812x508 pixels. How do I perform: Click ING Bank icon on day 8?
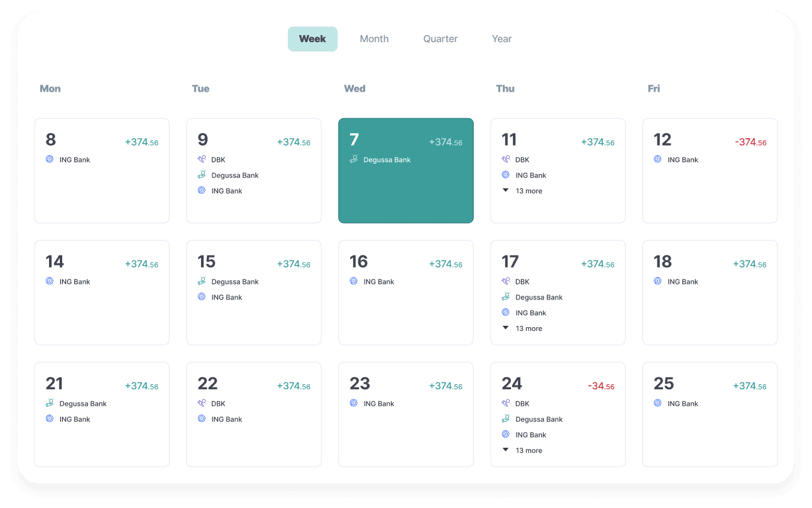coord(50,159)
